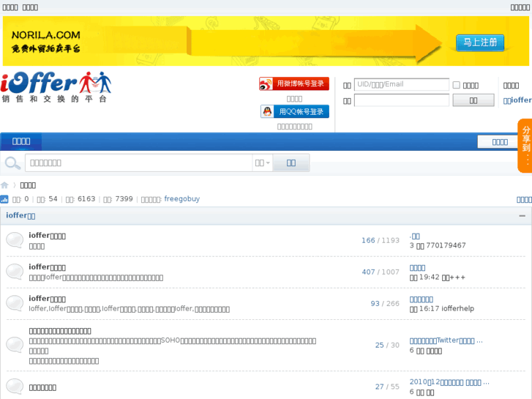Open the newest member freegobuy link
Image resolution: width=532 pixels, height=399 pixels.
click(x=182, y=199)
